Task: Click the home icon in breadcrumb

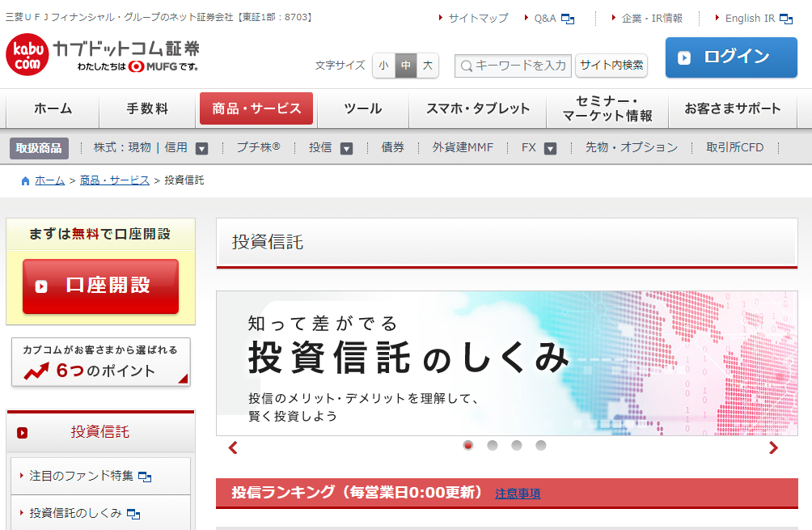Action: pos(25,180)
